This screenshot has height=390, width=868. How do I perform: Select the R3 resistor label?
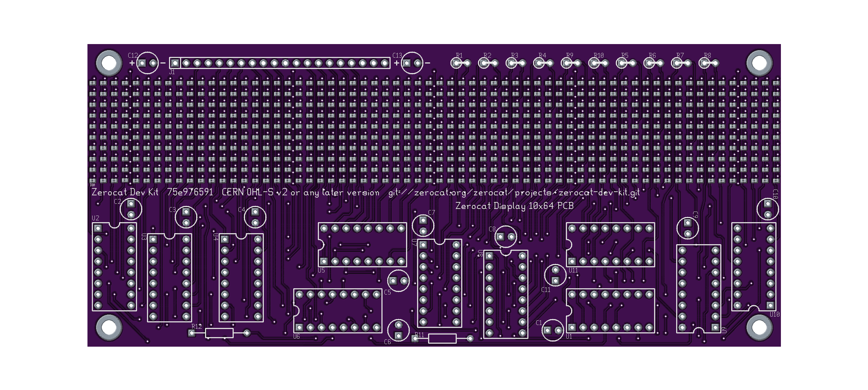515,55
